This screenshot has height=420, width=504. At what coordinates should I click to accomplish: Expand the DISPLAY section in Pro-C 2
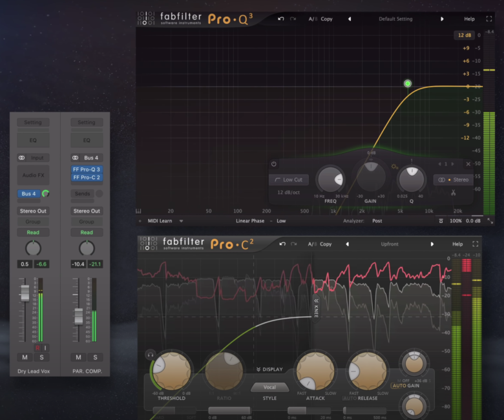click(x=269, y=369)
